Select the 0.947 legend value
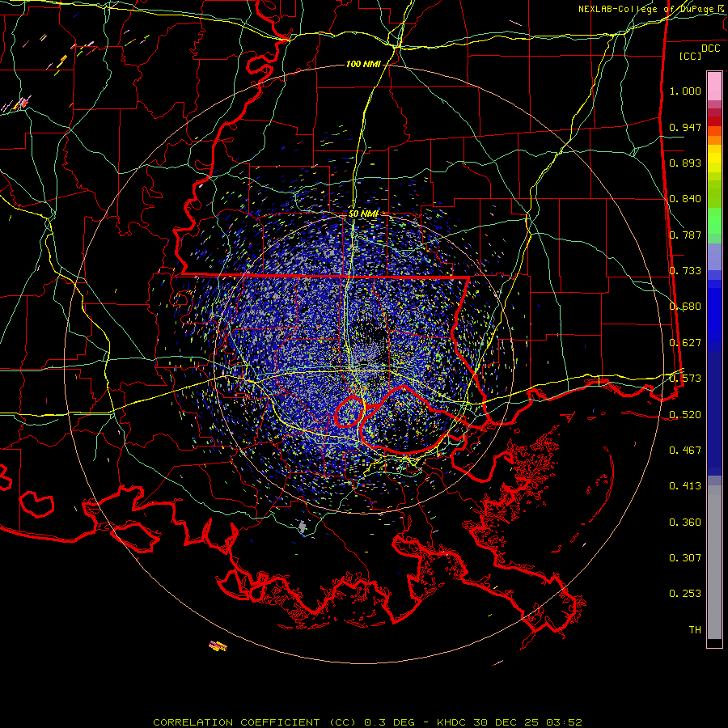728x728 pixels. pos(685,127)
